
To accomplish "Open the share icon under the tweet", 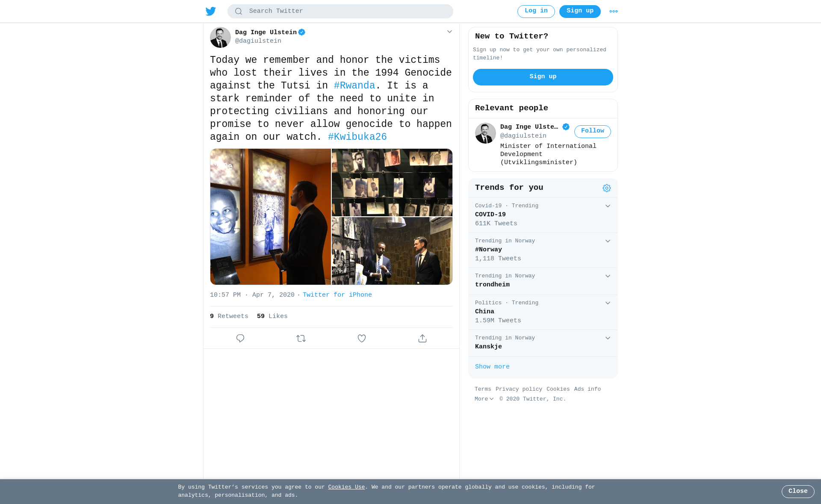I will [x=422, y=338].
